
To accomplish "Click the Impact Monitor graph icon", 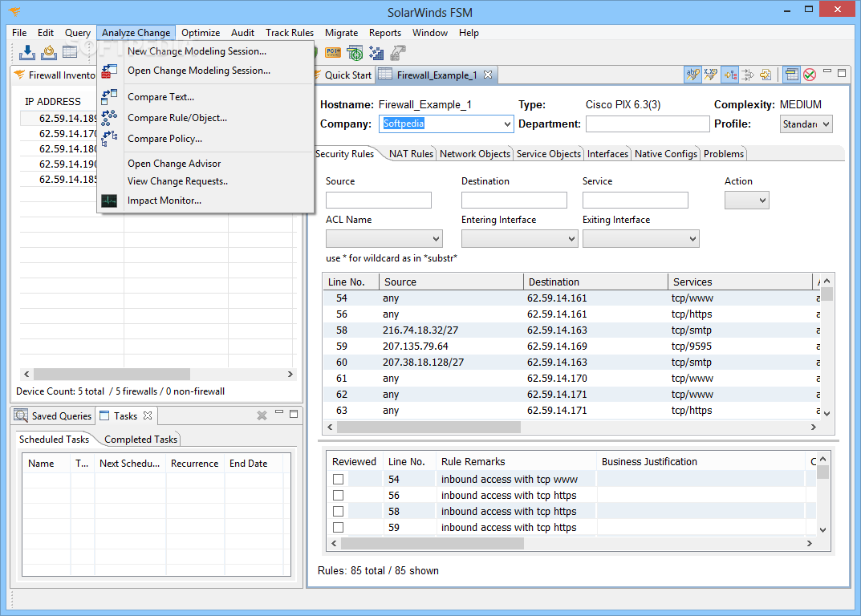I will click(109, 201).
